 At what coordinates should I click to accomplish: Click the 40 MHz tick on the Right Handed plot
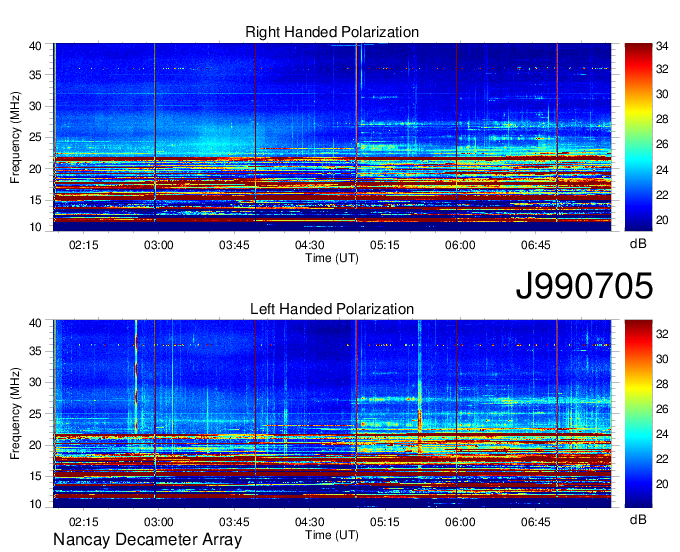pyautogui.click(x=35, y=46)
